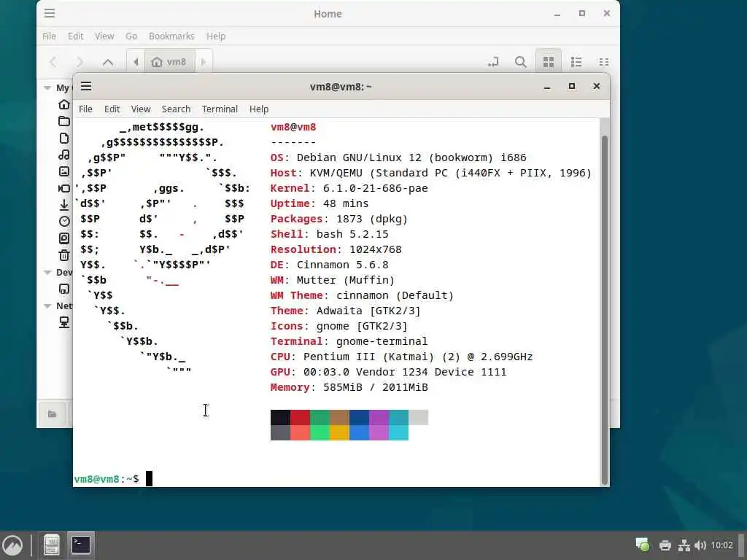Open the 10:02 clock on the panel
747x560 pixels.
coord(721,545)
